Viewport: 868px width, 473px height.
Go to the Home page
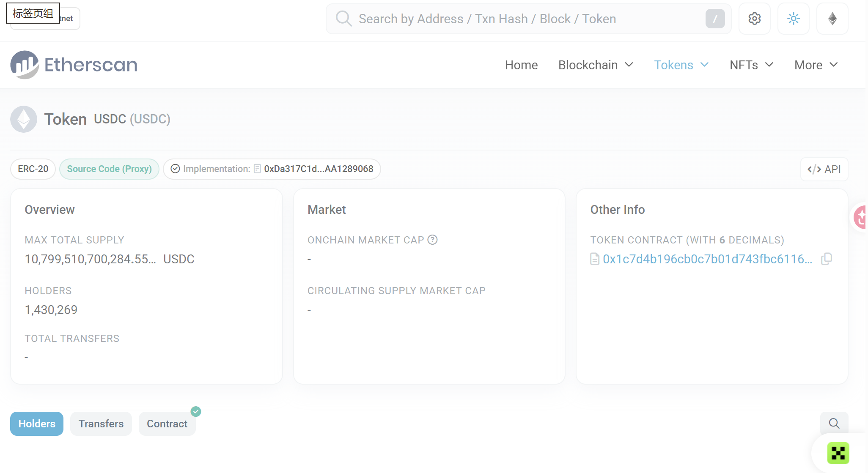(x=521, y=65)
